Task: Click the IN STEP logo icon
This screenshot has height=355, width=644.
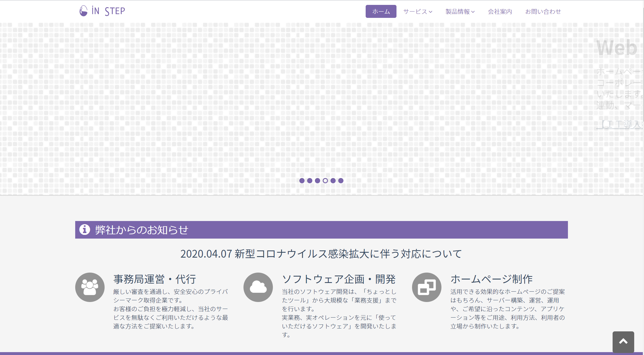Action: 84,11
